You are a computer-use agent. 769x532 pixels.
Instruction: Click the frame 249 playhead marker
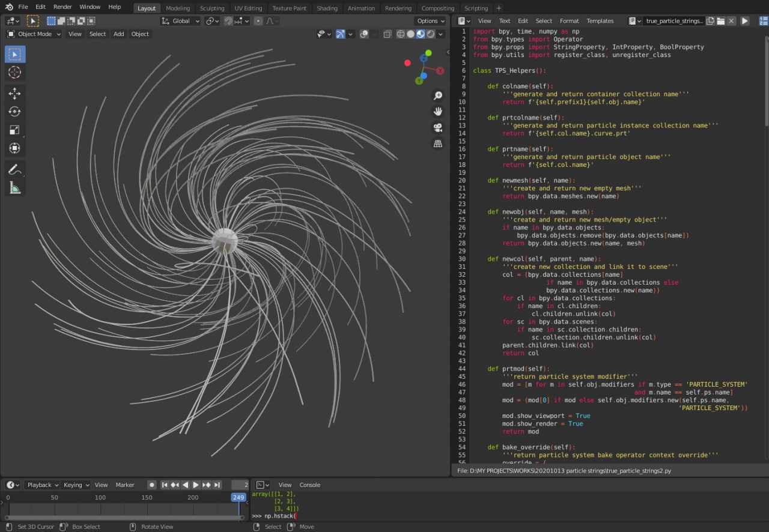(239, 497)
